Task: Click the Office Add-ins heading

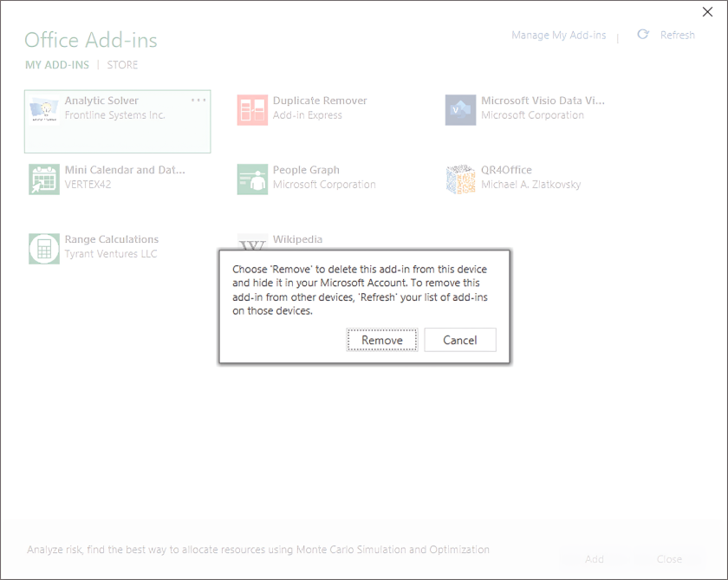Action: coord(91,40)
